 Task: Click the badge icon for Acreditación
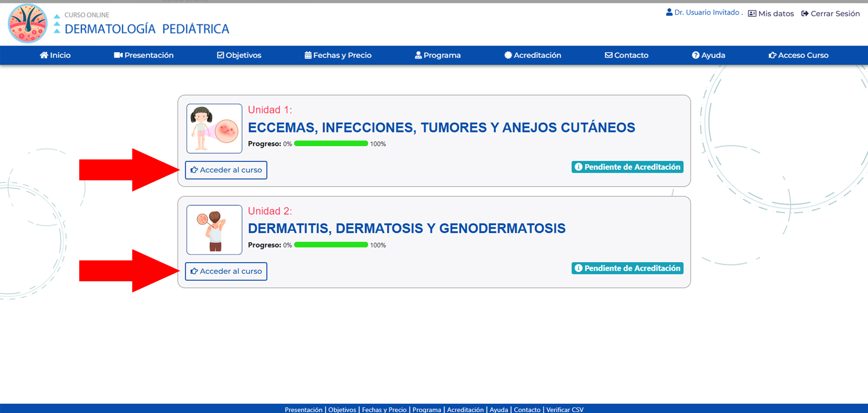(508, 55)
